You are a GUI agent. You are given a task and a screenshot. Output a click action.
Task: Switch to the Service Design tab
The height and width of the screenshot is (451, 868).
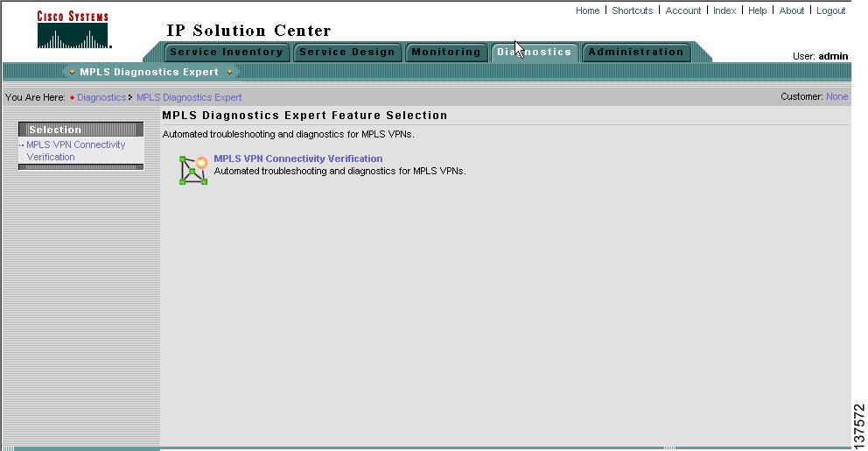tap(347, 52)
